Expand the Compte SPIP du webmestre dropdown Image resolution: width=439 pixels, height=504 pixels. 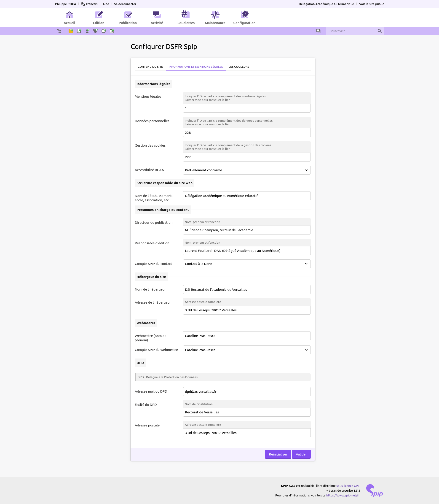[246, 350]
